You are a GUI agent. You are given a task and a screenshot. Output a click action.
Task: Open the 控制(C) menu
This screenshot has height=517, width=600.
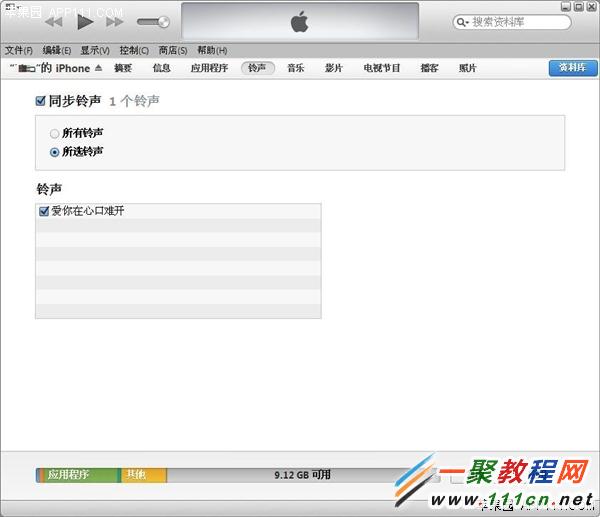[134, 50]
